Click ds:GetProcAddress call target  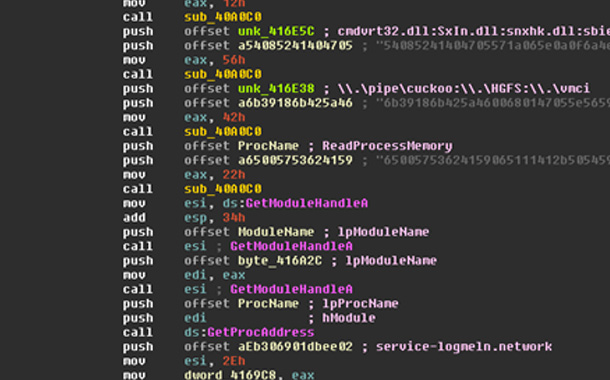(249, 333)
